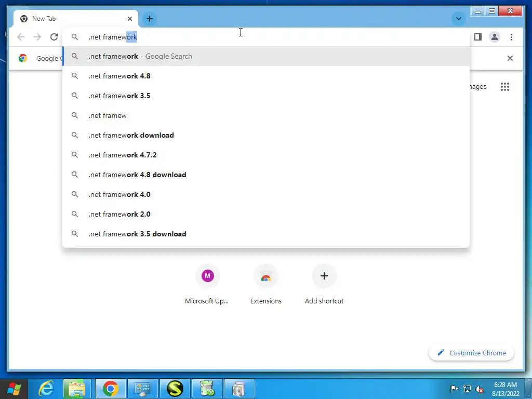Reload the page with the refresh icon
532x399 pixels.
pos(54,37)
